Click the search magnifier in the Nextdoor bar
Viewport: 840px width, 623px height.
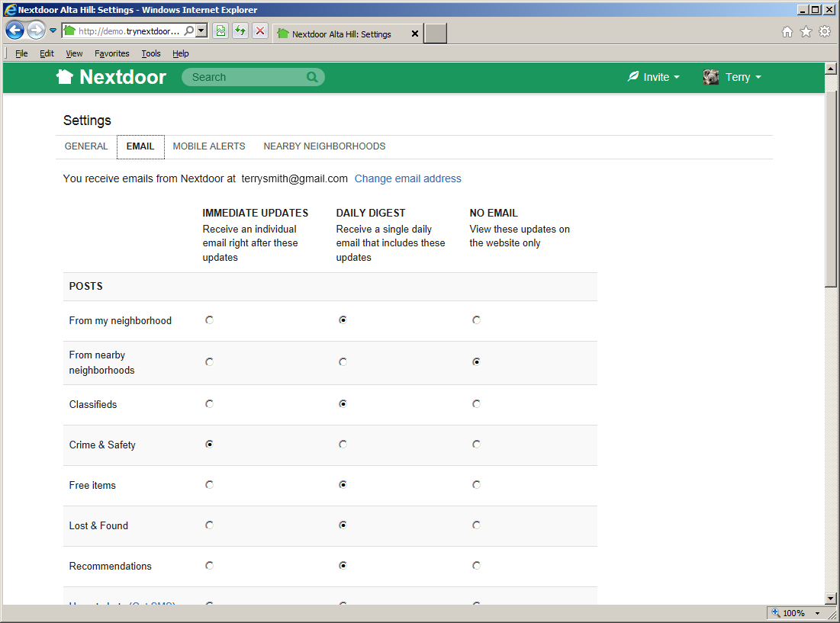click(312, 76)
